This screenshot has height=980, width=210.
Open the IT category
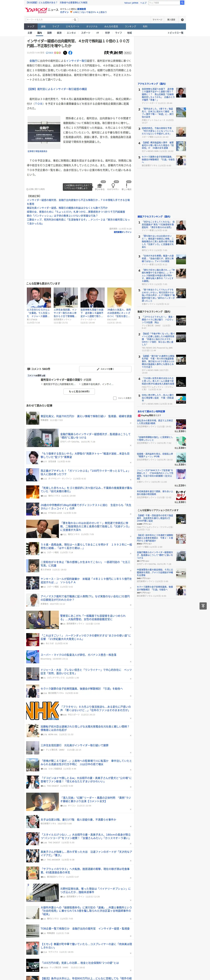pyautogui.click(x=98, y=33)
